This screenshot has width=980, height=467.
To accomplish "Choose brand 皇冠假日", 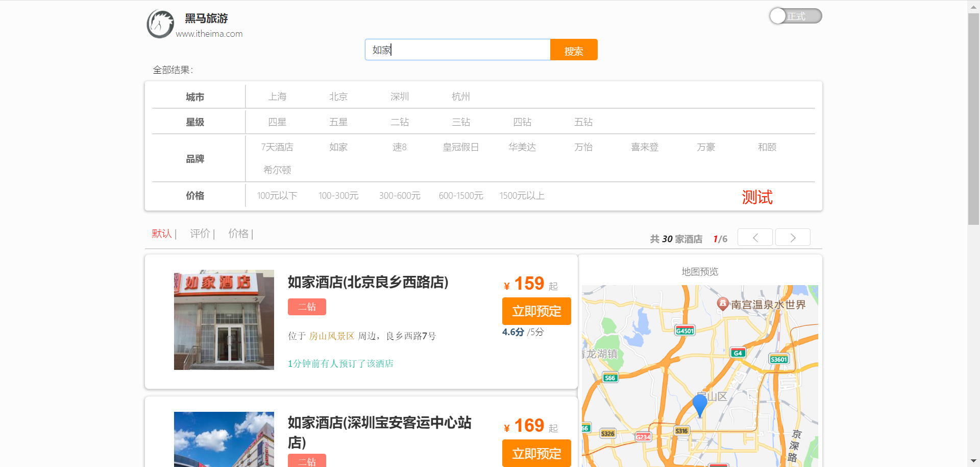I will [461, 147].
